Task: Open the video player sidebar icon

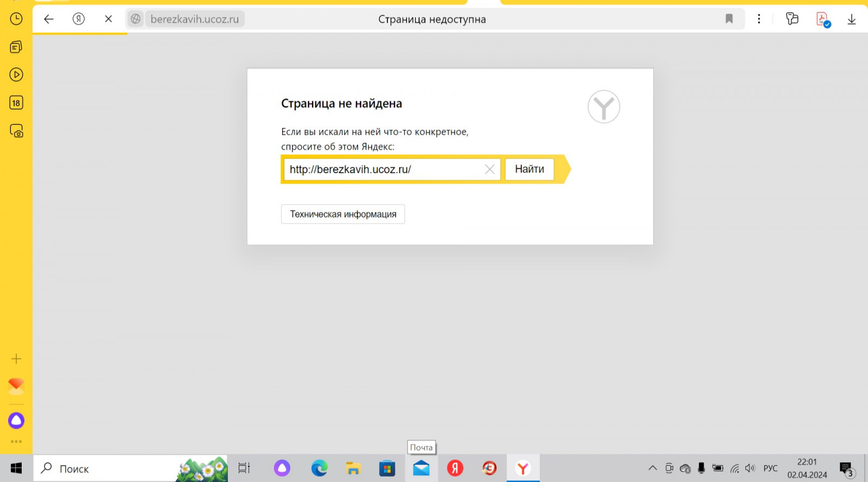Action: tap(16, 75)
